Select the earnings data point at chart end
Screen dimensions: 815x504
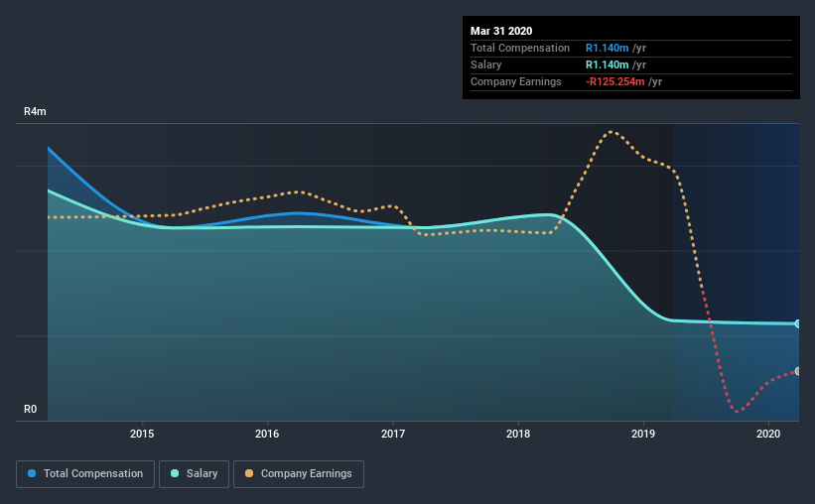(x=798, y=371)
